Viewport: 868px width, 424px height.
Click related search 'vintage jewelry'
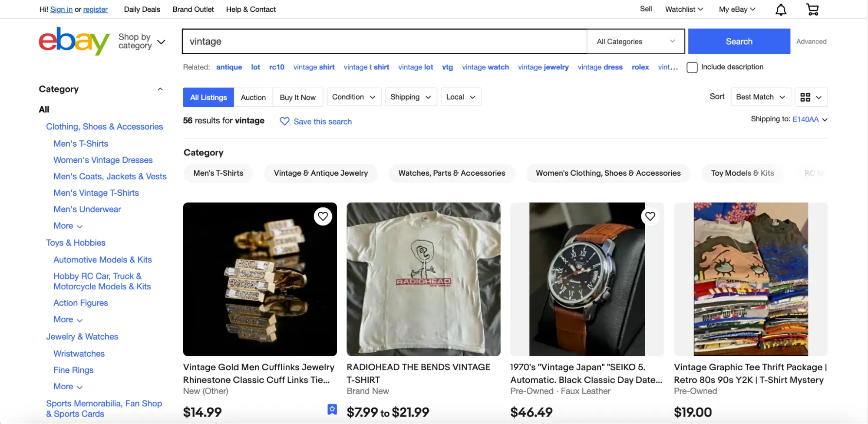(x=543, y=67)
